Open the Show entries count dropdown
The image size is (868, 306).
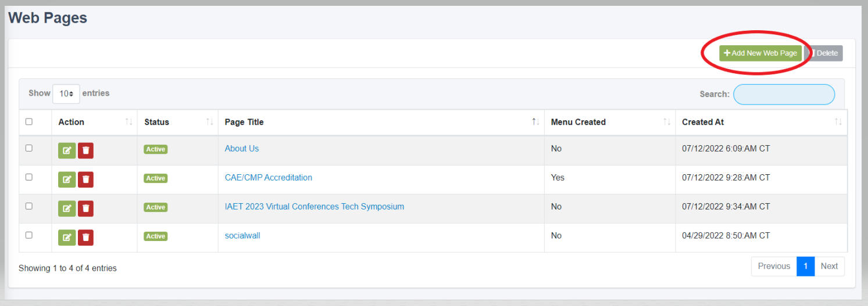coord(66,93)
